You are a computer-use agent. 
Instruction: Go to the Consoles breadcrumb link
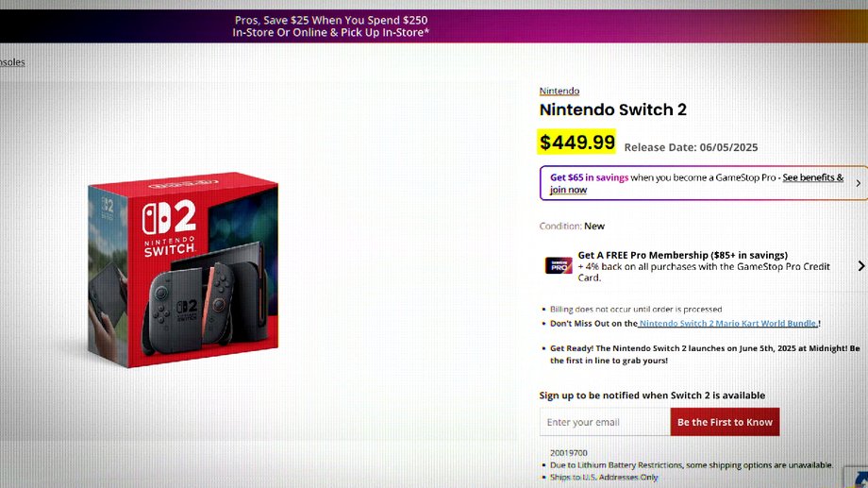(x=11, y=62)
